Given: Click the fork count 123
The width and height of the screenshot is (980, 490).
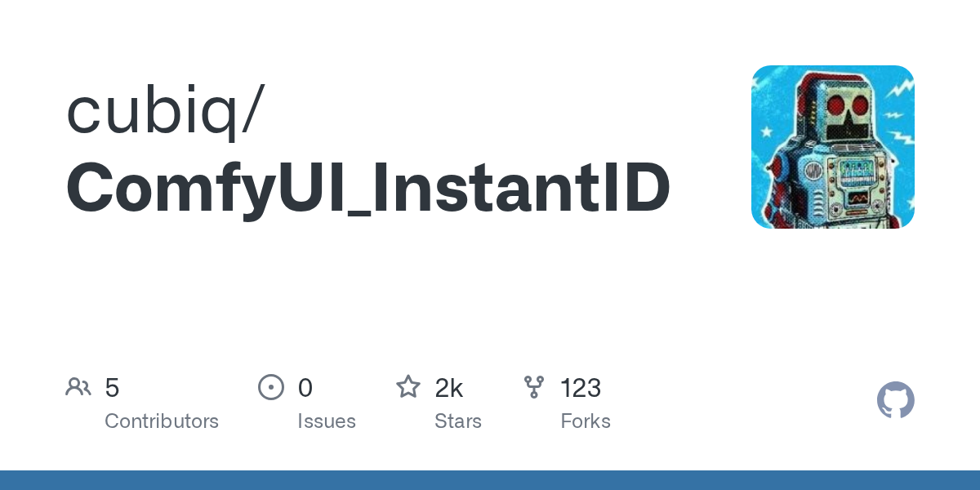Looking at the screenshot, I should pos(581,388).
